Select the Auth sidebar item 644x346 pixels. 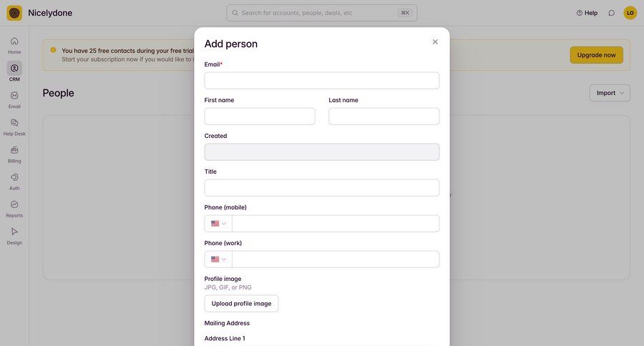coord(14,182)
